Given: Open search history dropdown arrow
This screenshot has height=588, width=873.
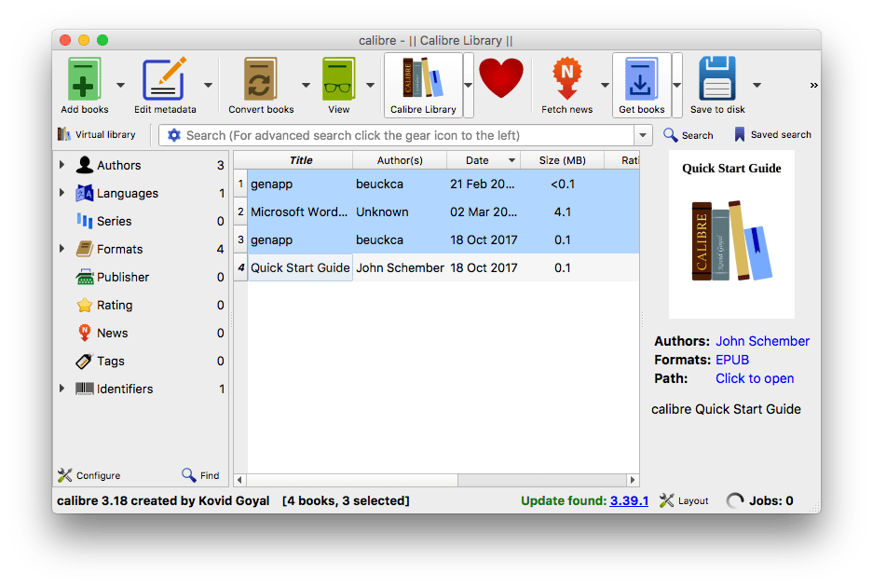Looking at the screenshot, I should (643, 135).
